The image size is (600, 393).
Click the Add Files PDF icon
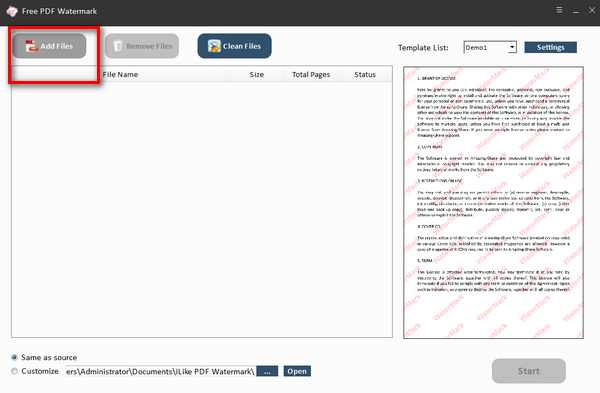point(31,46)
